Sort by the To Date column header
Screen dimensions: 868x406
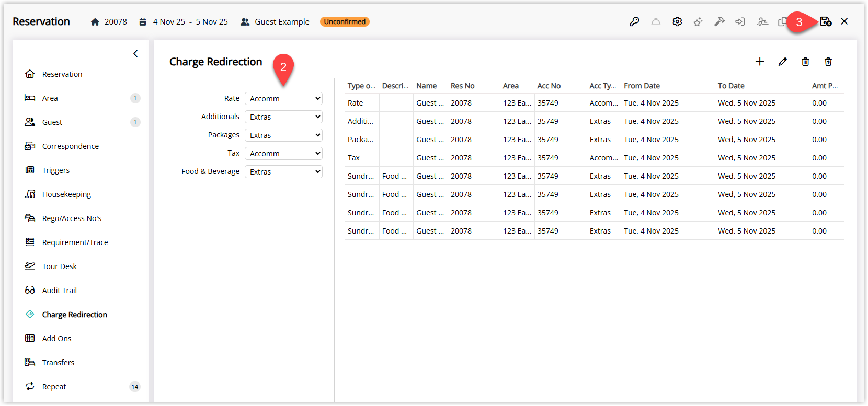[731, 86]
